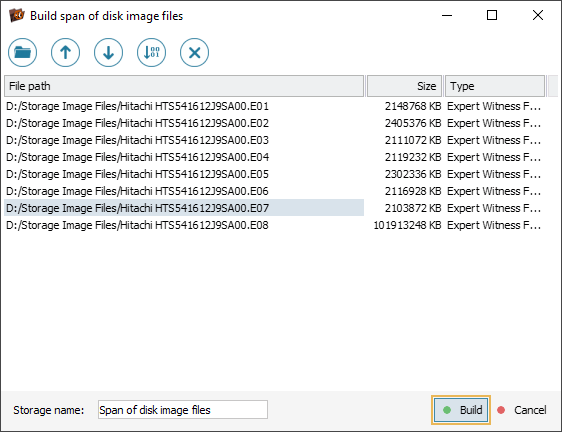Click the Storage name input field
This screenshot has height=432, width=562.
(x=183, y=409)
